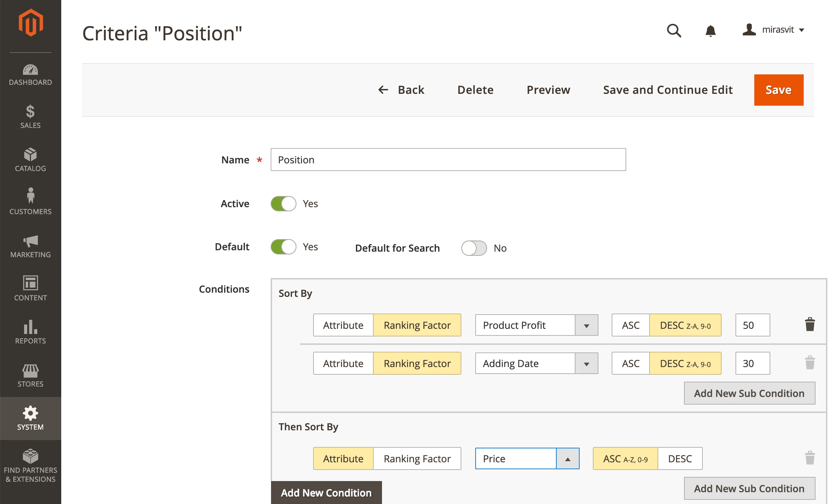Turn off the Default toggle
This screenshot has width=835, height=504.
(x=283, y=247)
